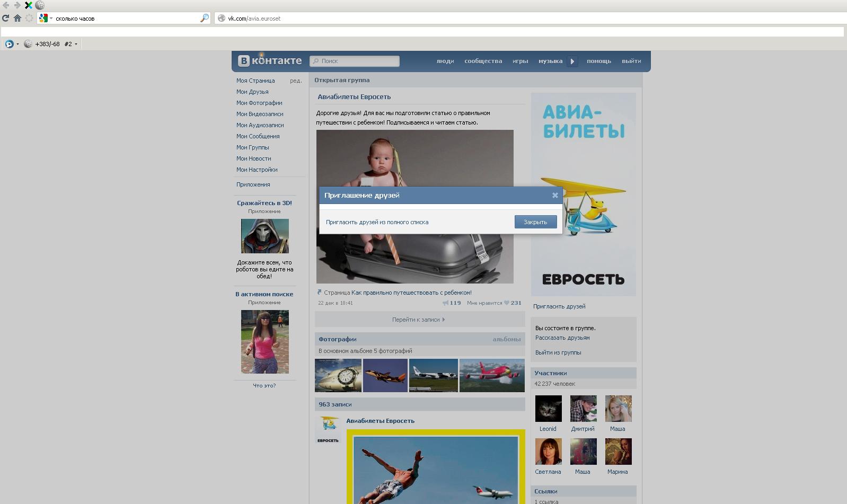Open Мои Фотографии in the sidebar
This screenshot has height=504, width=847.
click(259, 103)
